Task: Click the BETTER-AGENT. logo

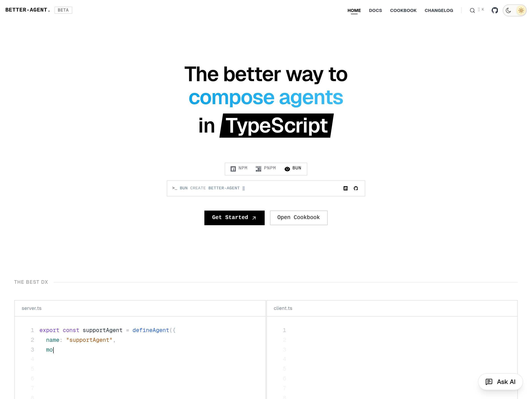Action: pyautogui.click(x=28, y=10)
